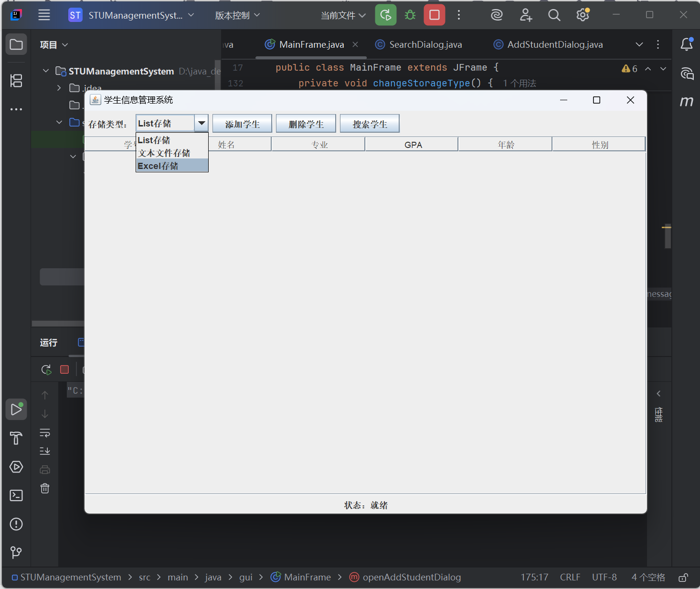Toggle read-only lock icon in the status bar

click(x=683, y=578)
